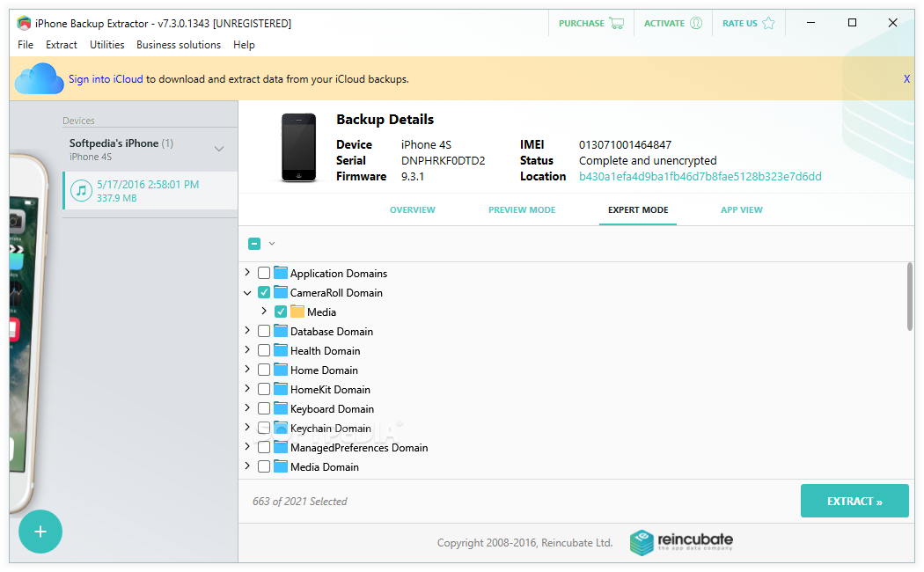Click the shopping cart icon next to Purchase
The width and height of the screenshot is (924, 572).
point(617,24)
